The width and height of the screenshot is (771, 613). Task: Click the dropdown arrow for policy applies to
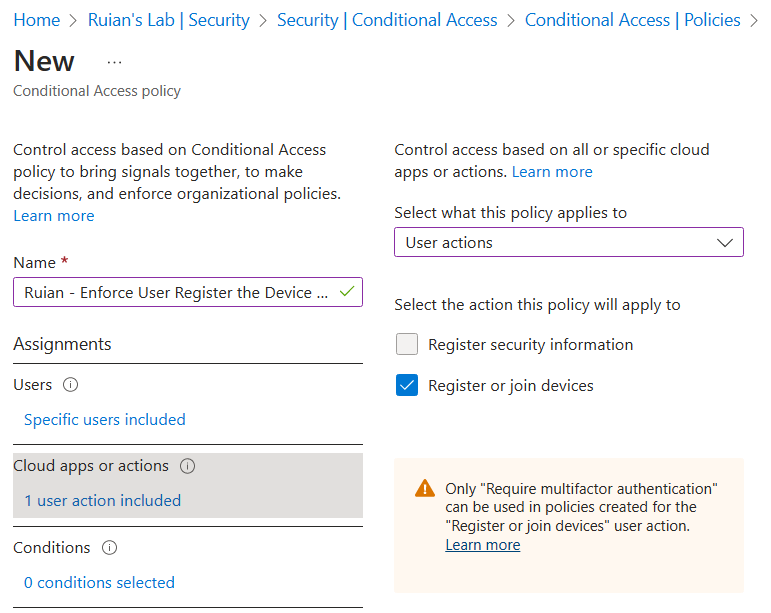pyautogui.click(x=725, y=242)
